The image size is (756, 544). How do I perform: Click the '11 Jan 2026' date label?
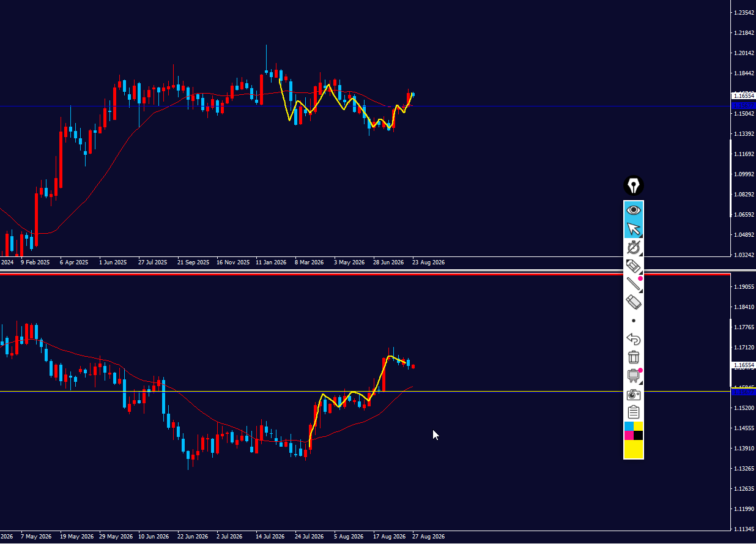coord(272,263)
